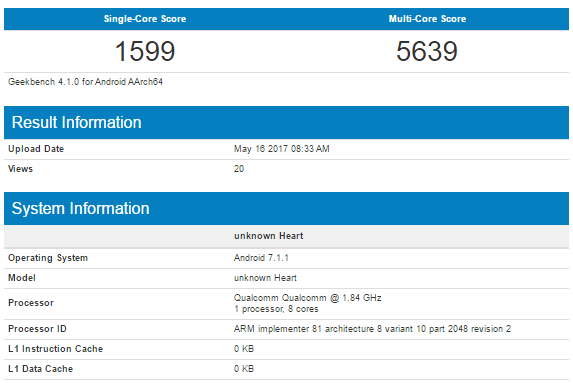
Task: Click the System Information section heading
Action: 80,209
